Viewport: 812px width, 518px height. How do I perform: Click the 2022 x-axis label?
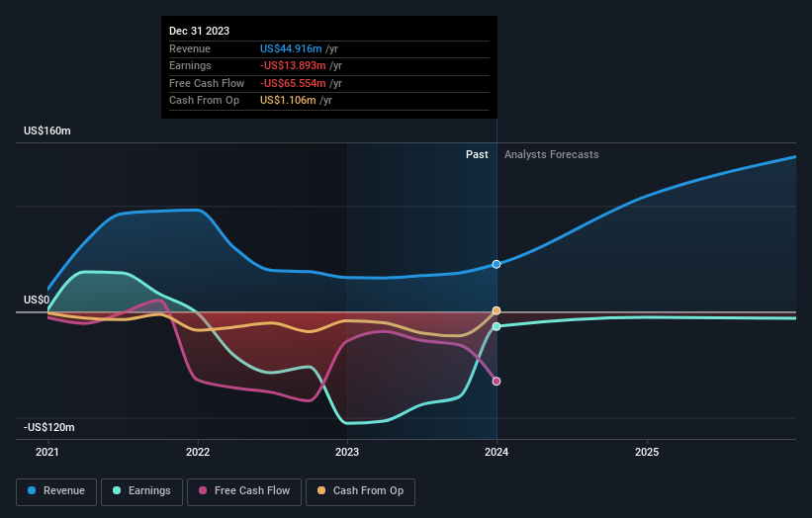(x=198, y=453)
